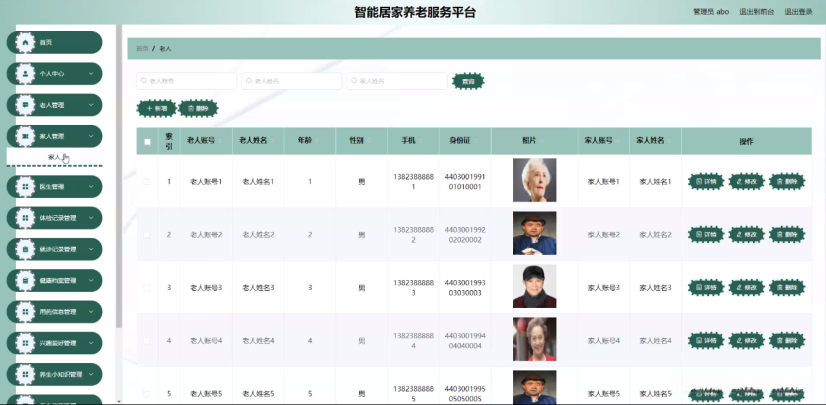Open 详情 for row 老人账号3
826x405 pixels.
coord(706,288)
